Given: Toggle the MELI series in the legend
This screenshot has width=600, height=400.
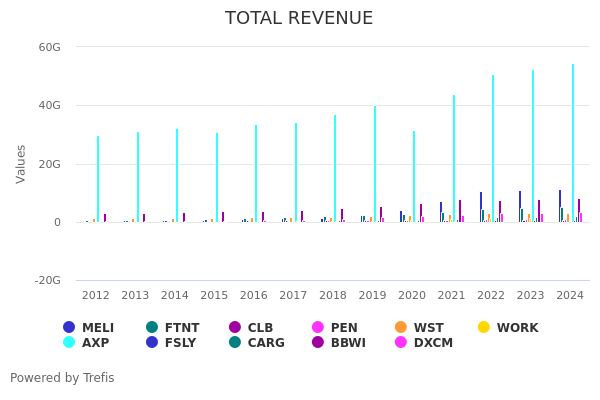Looking at the screenshot, I should 69,328.
